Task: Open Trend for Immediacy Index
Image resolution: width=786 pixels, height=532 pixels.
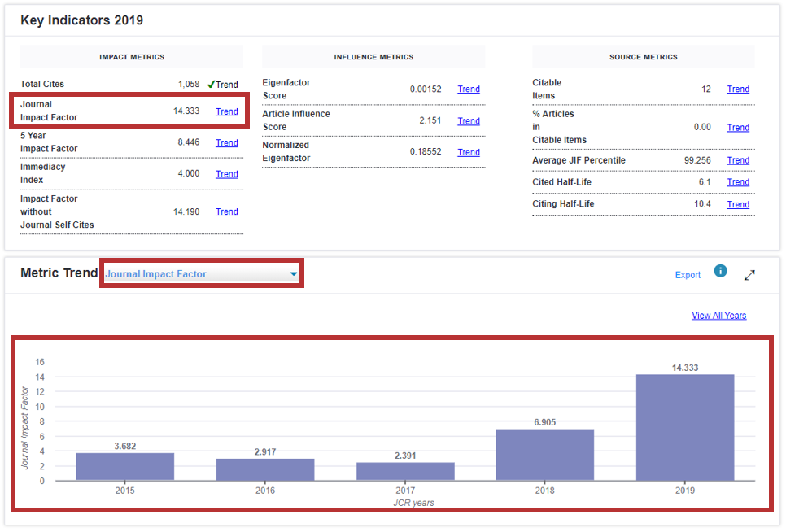Action: click(x=226, y=173)
